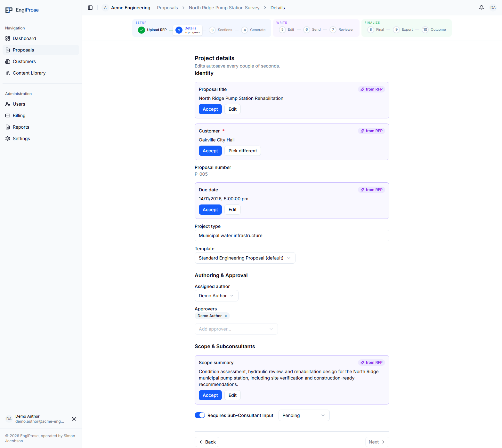Go to Customers page
This screenshot has width=502, height=448.
click(41, 61)
